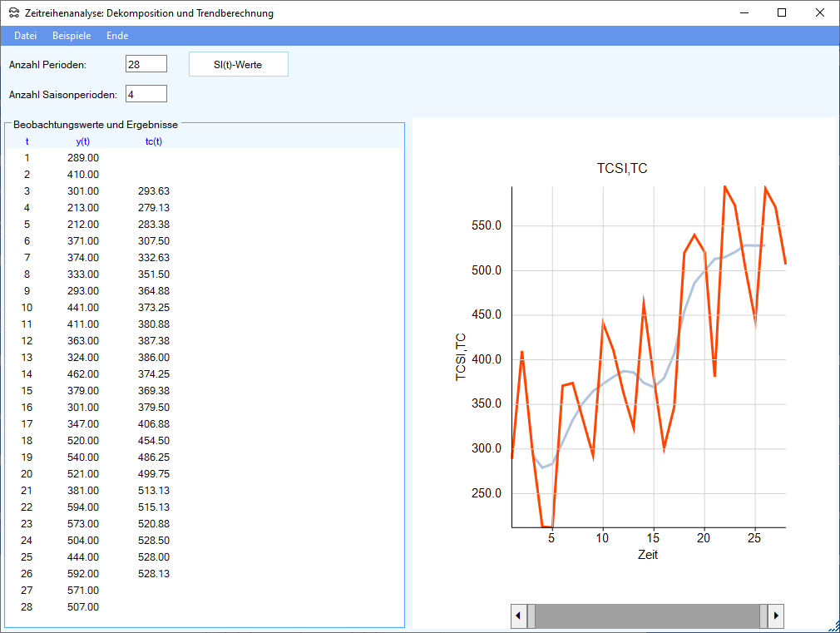Select row 14 with value 462.00
Screen dimensions: 840x633
point(82,374)
